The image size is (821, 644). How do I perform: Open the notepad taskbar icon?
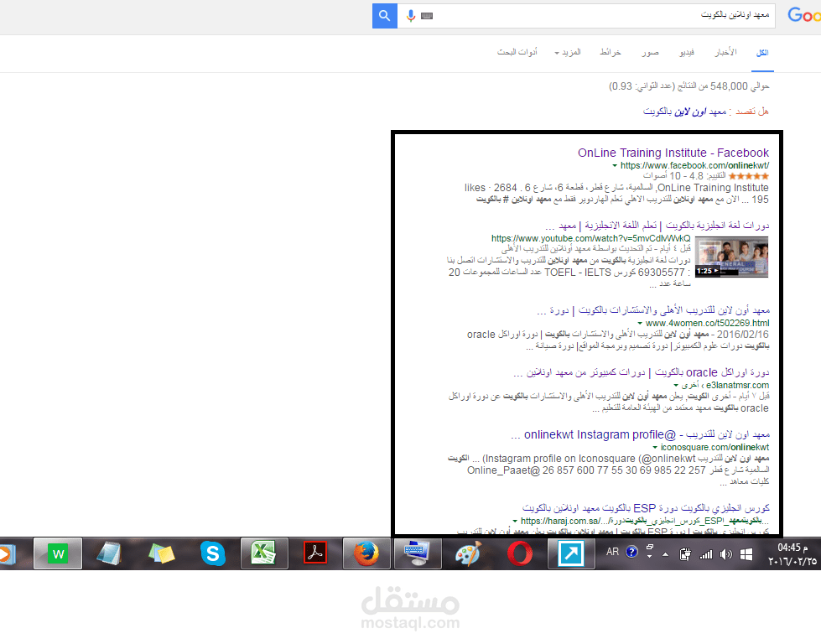coord(109,553)
